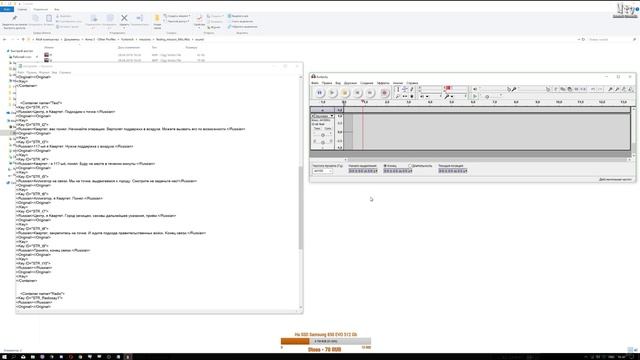Open playback meter speaker dropdown
This screenshot has width=640, height=360.
(427, 96)
